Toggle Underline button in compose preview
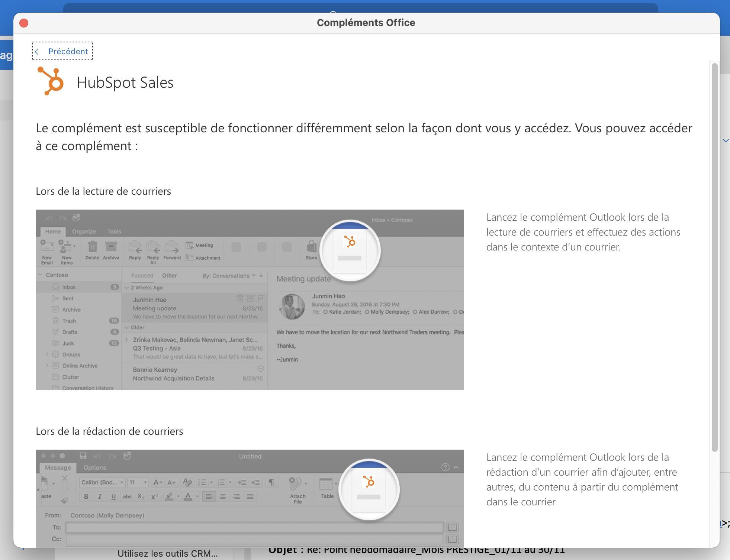The image size is (730, 560). [x=113, y=497]
